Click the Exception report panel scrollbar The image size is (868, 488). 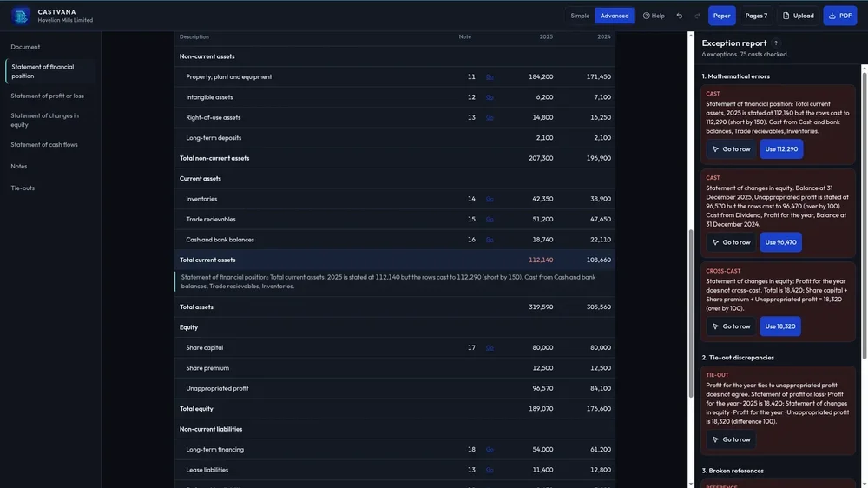pyautogui.click(x=865, y=215)
